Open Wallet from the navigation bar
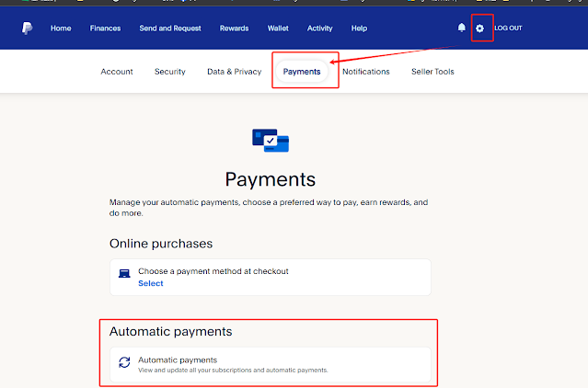588x388 pixels. tap(278, 29)
